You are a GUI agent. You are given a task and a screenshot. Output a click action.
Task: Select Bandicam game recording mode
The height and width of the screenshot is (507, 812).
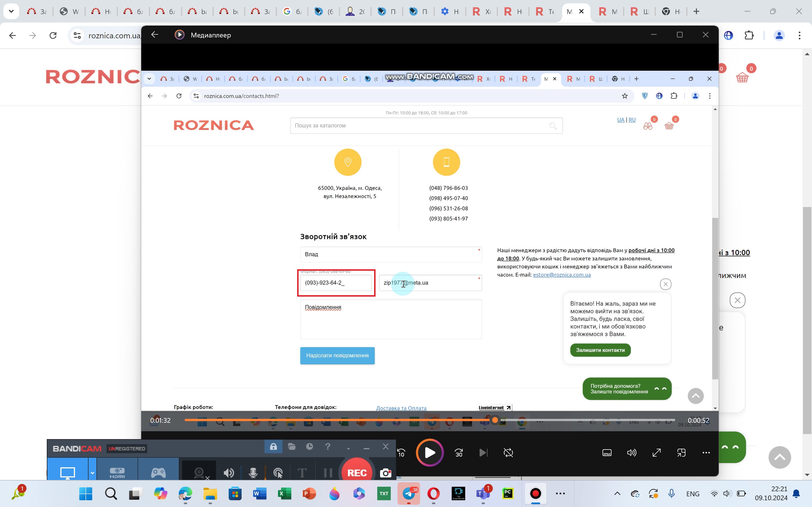pos(158,472)
